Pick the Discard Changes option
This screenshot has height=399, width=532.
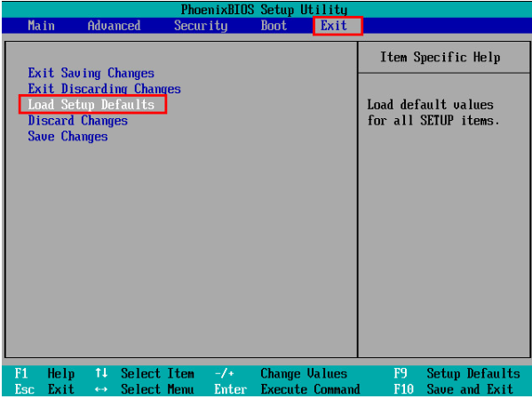[x=77, y=121]
